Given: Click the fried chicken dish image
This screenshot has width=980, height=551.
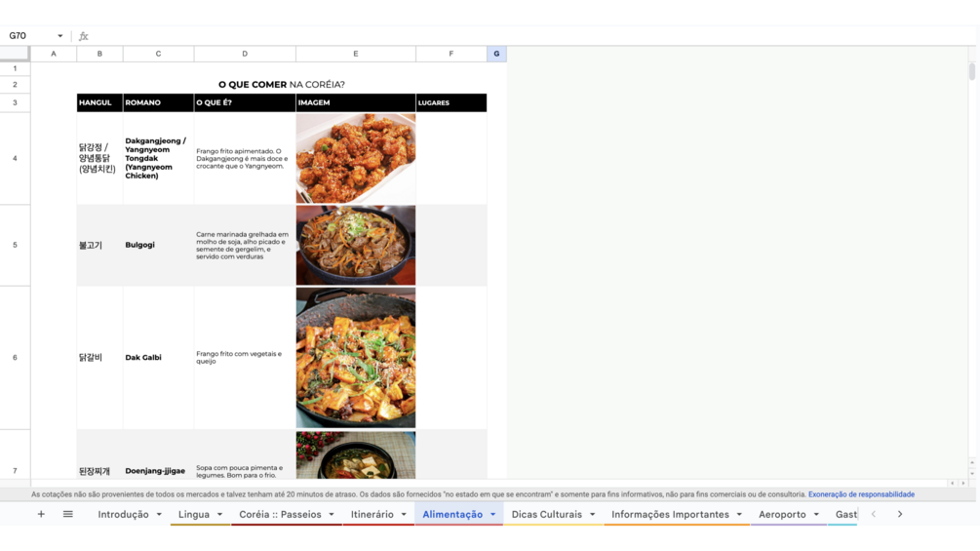Looking at the screenshot, I should pyautogui.click(x=356, y=158).
